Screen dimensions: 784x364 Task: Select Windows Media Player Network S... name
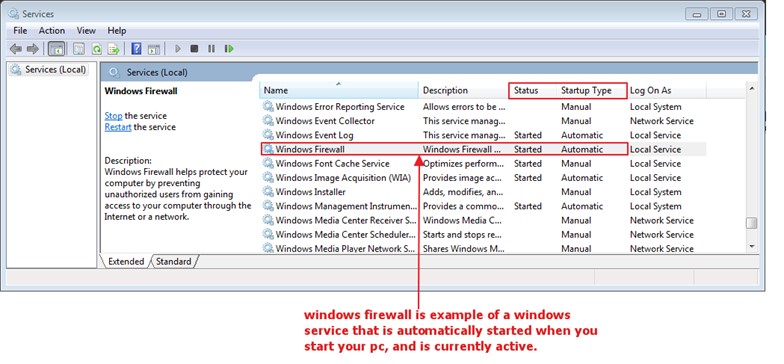pyautogui.click(x=346, y=248)
